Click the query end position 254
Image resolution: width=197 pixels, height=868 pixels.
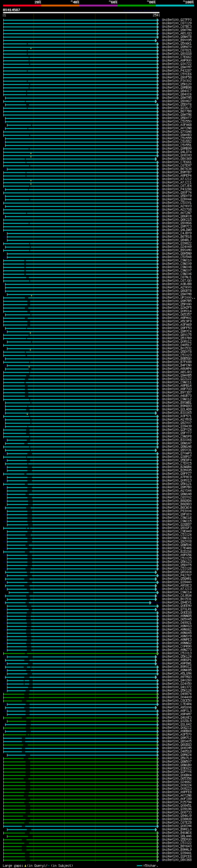[155, 15]
